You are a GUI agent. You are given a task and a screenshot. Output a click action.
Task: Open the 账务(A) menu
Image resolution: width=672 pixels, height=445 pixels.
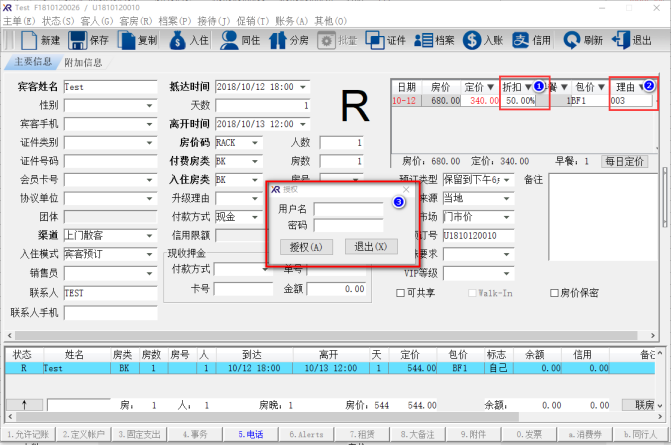(291, 21)
